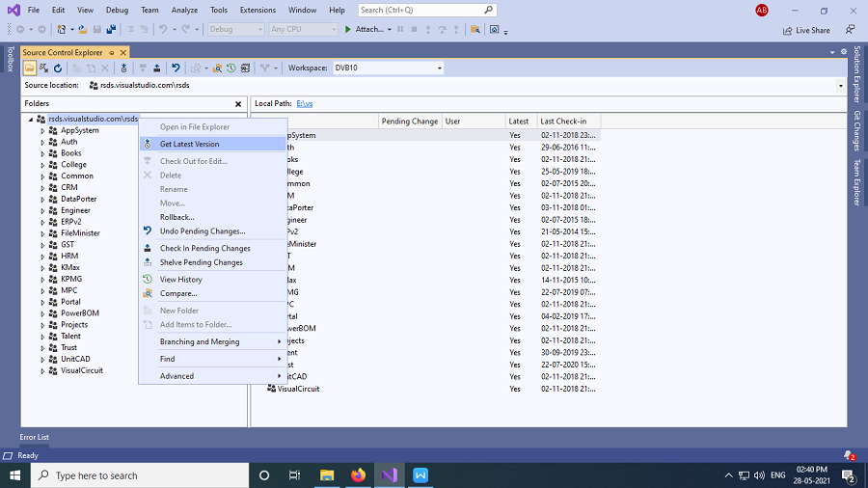Viewport: 868px width, 488px height.
Task: Open the window settings gear icon
Action: [x=844, y=52]
